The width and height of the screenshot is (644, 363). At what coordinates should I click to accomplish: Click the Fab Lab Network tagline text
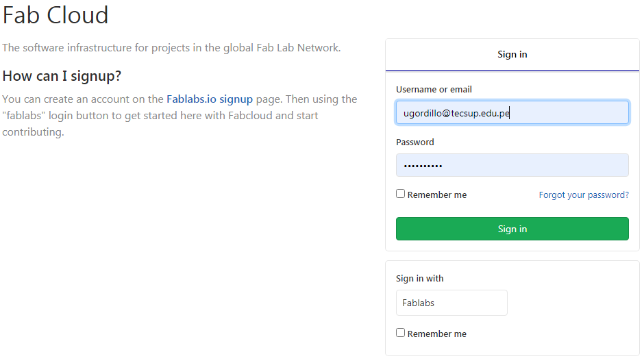point(171,48)
